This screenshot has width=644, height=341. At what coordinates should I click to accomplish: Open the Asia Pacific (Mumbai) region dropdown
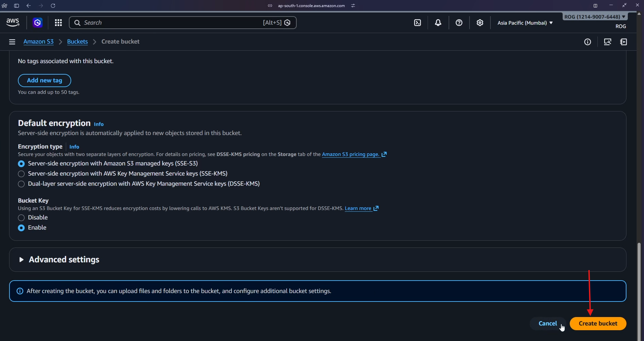point(525,23)
